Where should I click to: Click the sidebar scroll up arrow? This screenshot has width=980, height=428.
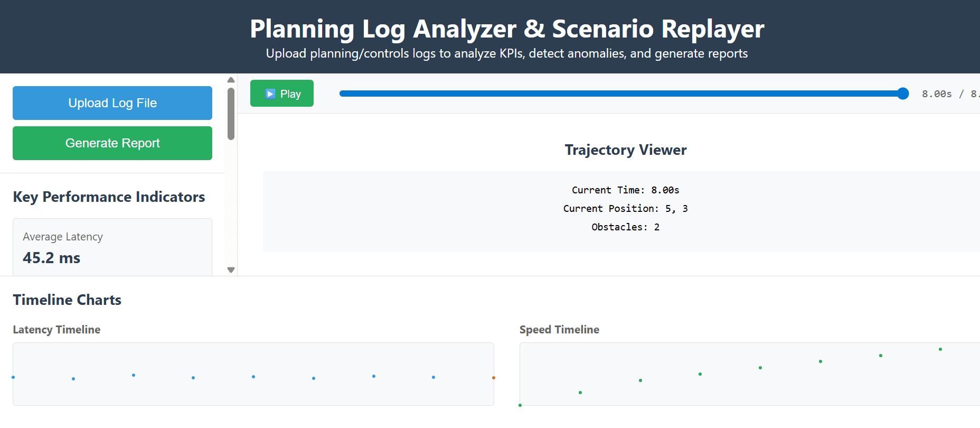(x=231, y=80)
